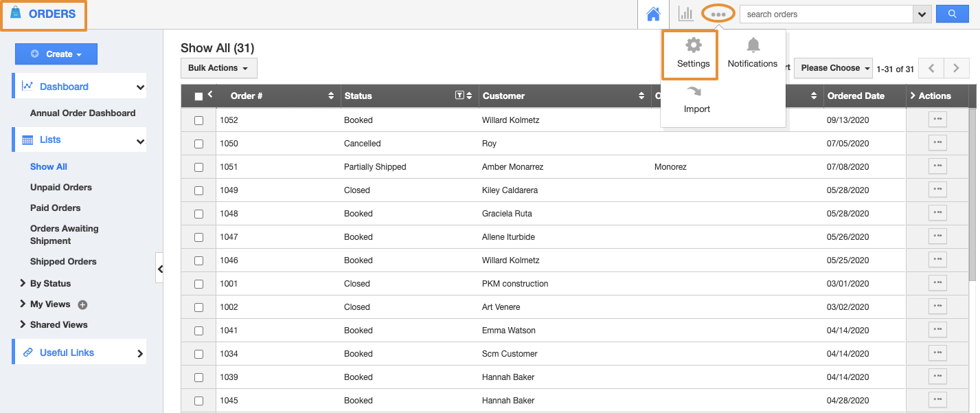Collapse the left sidebar with arrow handle
Image resolution: width=980 pixels, height=413 pixels.
coord(159,269)
